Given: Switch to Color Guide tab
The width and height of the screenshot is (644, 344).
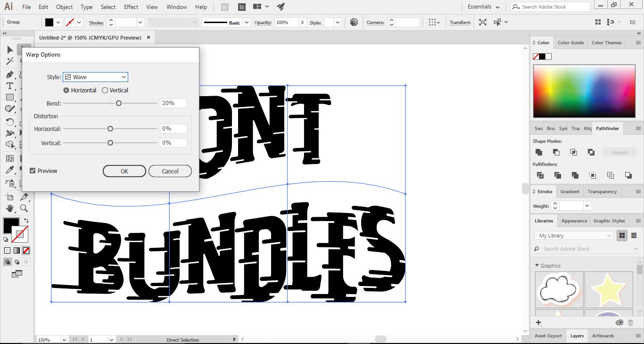Looking at the screenshot, I should pyautogui.click(x=570, y=42).
